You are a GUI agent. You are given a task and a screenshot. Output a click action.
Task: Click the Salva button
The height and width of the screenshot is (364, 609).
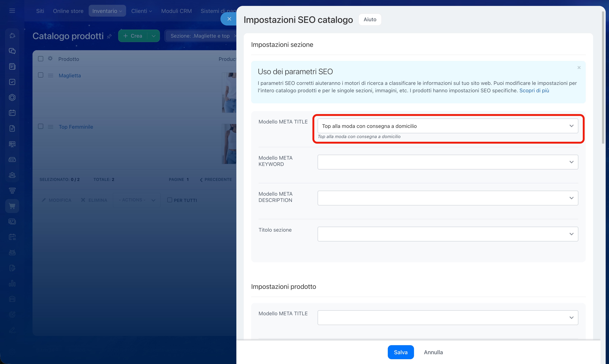point(401,352)
